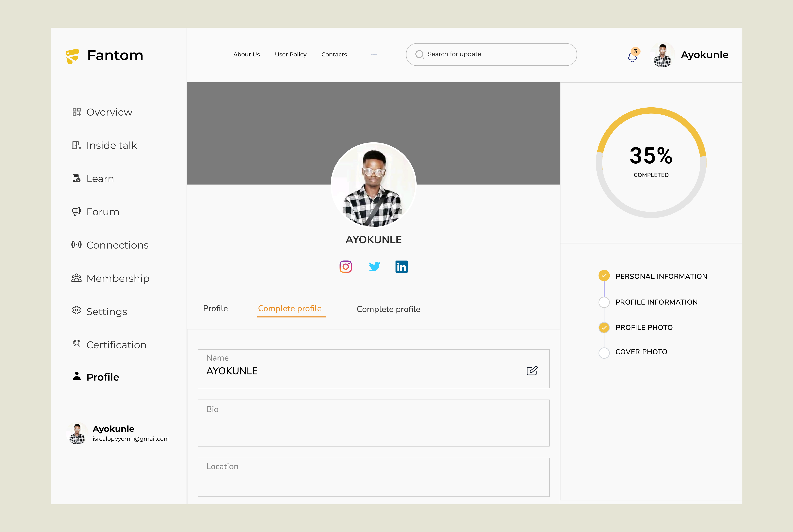Navigate to Forum
Screen dimensions: 793x532
pyautogui.click(x=95, y=212)
